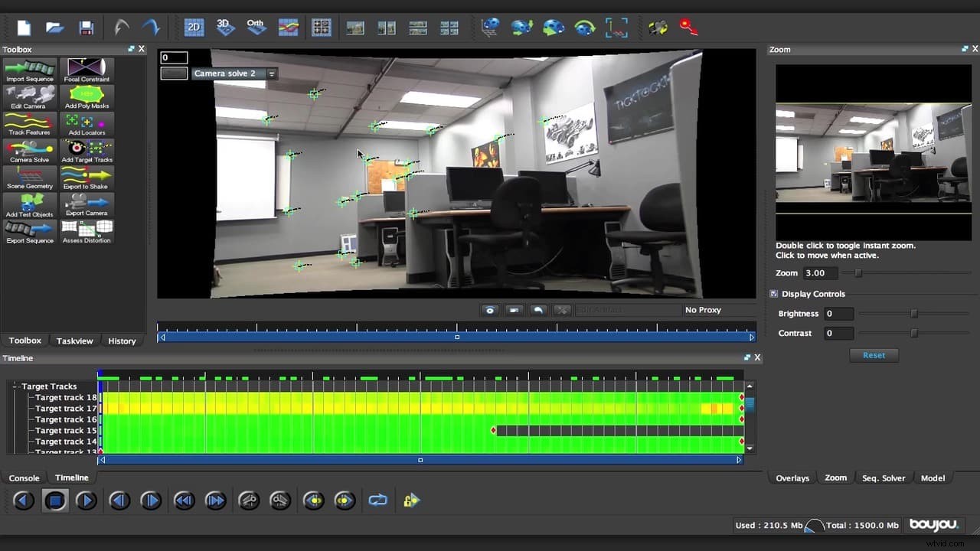Click the Assess Distortion icon
This screenshot has width=980, height=551.
[x=87, y=230]
